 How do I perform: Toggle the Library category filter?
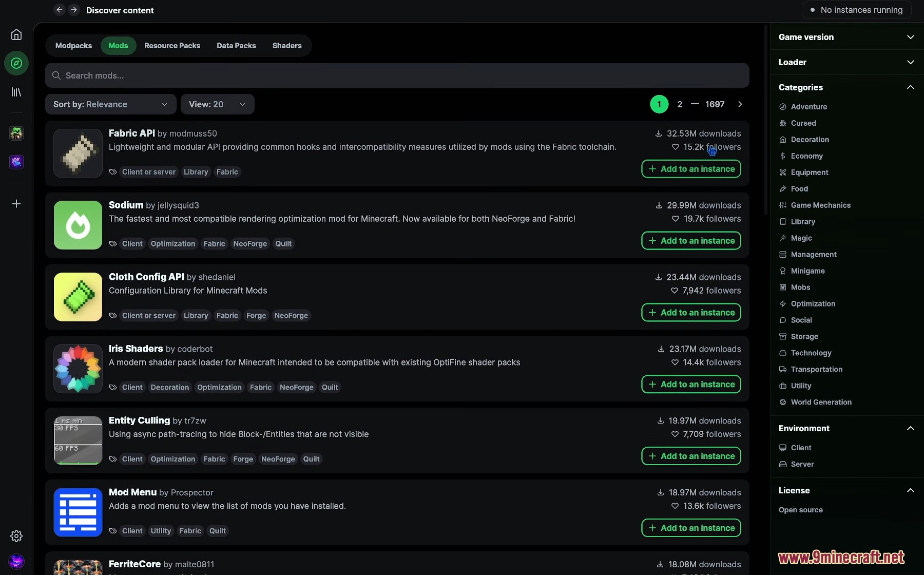(797, 222)
